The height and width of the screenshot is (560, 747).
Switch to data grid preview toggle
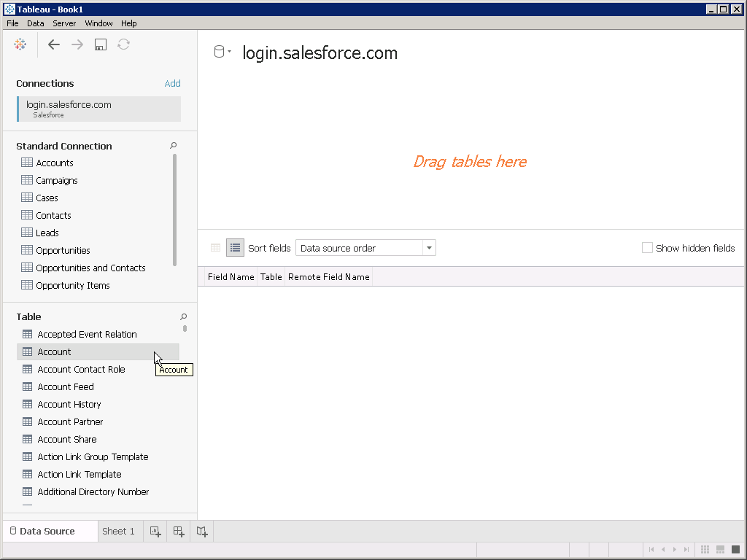coord(215,248)
